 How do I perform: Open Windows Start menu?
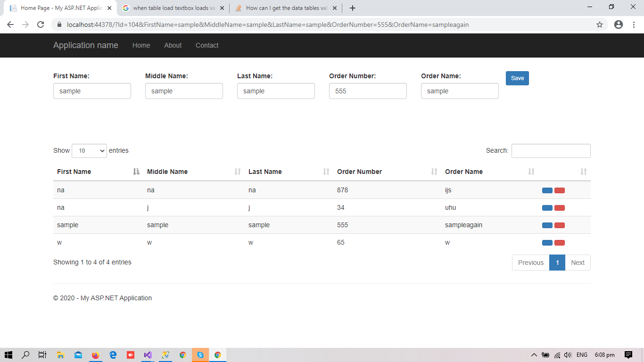(8, 355)
